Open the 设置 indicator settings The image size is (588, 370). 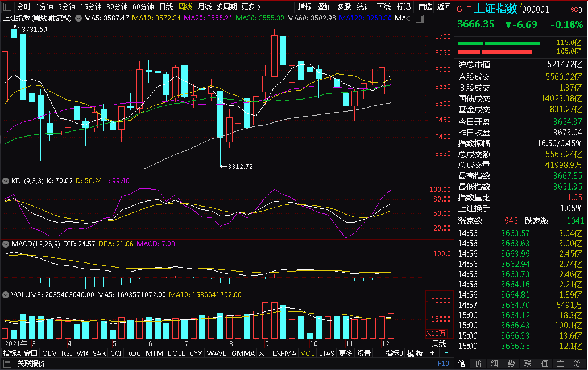point(364,353)
